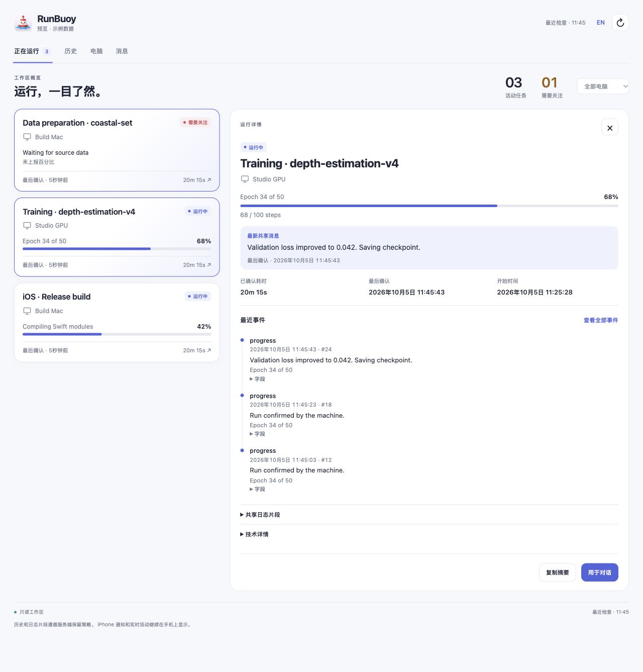This screenshot has width=643, height=672.
Task: Click iOS Release build progress bar
Action: (117, 334)
